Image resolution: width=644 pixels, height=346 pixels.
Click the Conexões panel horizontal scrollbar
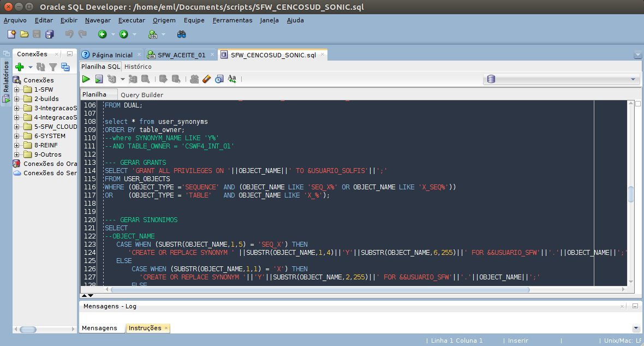click(28, 329)
